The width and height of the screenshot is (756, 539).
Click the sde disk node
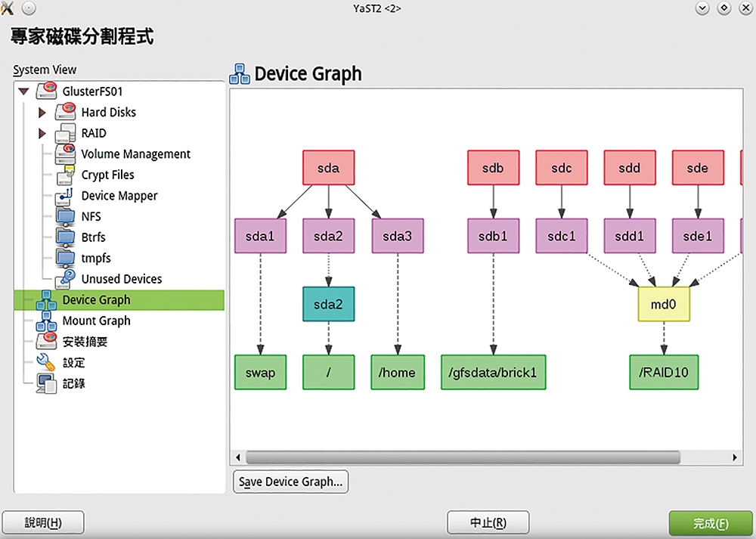coord(698,168)
